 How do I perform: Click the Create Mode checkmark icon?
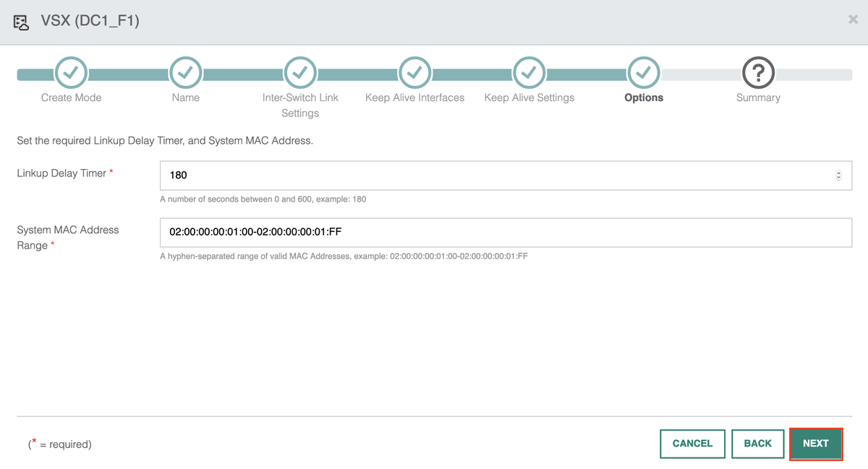[70, 72]
